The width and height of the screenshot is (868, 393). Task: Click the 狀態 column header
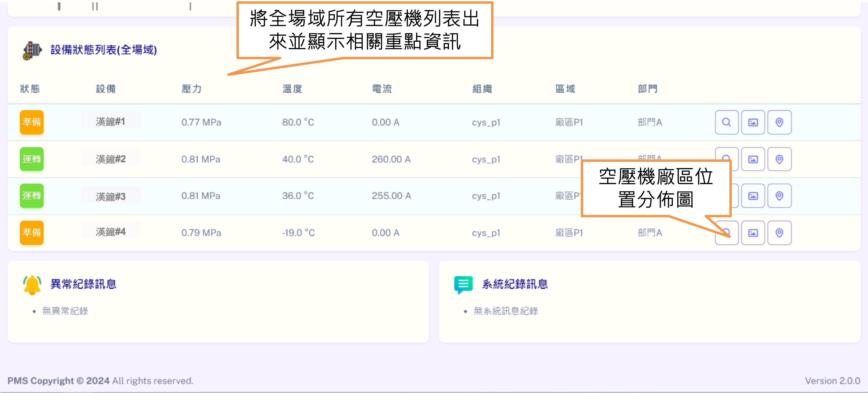(x=30, y=89)
